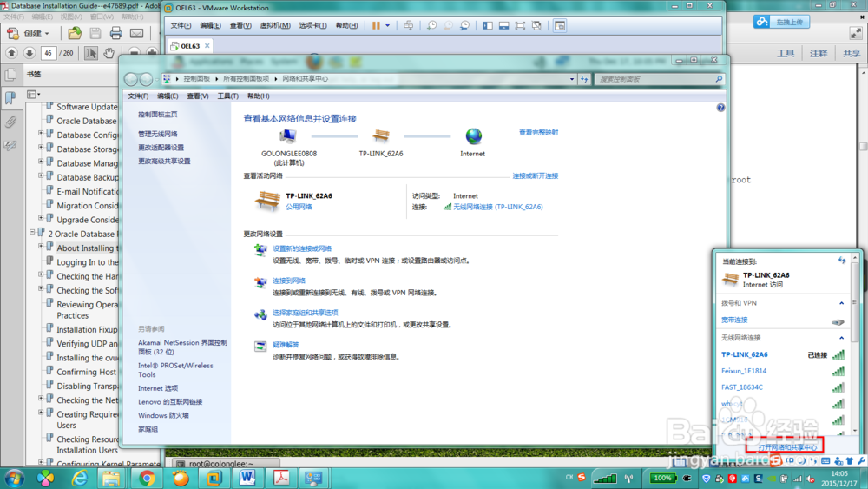Click the wireless connection TP-LINK_62A6 link
868x489 pixels.
coord(498,207)
